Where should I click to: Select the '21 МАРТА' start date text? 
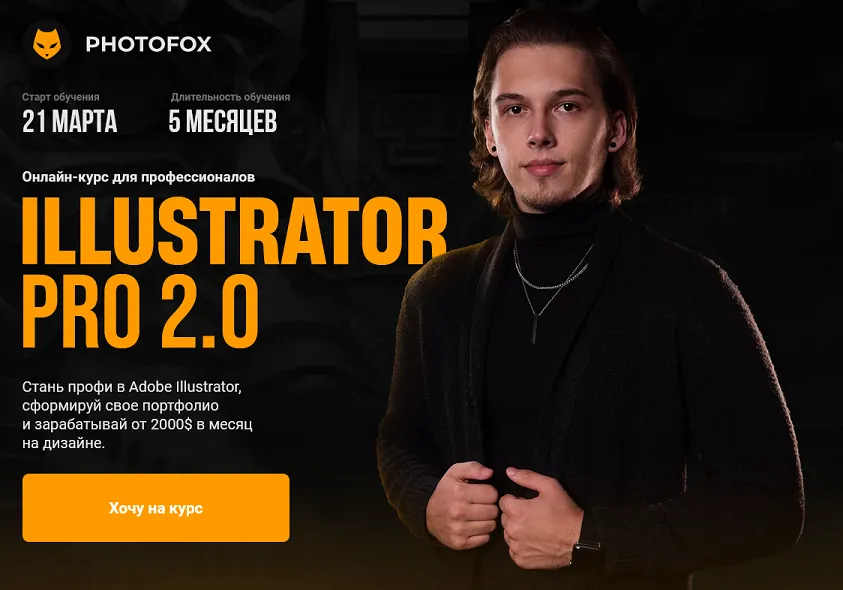70,121
